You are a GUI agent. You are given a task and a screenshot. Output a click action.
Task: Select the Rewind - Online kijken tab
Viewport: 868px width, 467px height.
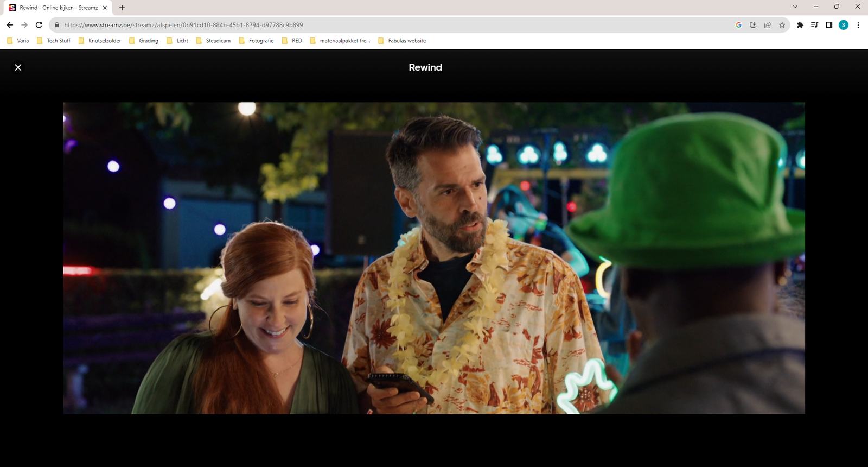[x=59, y=8]
